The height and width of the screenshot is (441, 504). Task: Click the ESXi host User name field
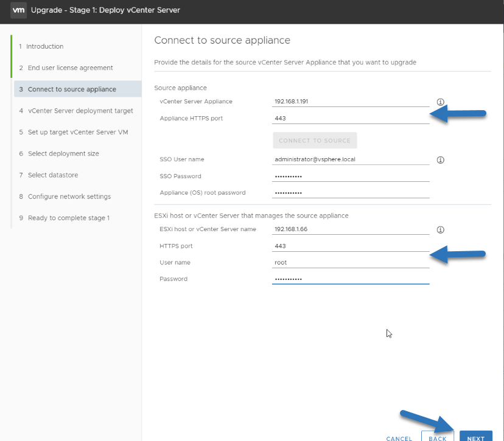pyautogui.click(x=351, y=262)
